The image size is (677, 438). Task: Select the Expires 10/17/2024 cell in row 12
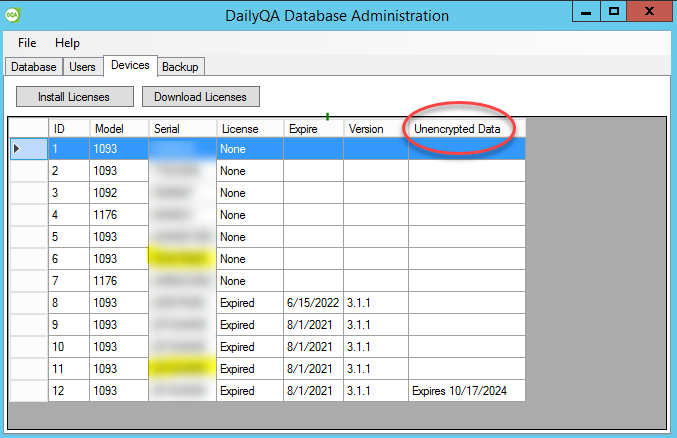coord(466,390)
